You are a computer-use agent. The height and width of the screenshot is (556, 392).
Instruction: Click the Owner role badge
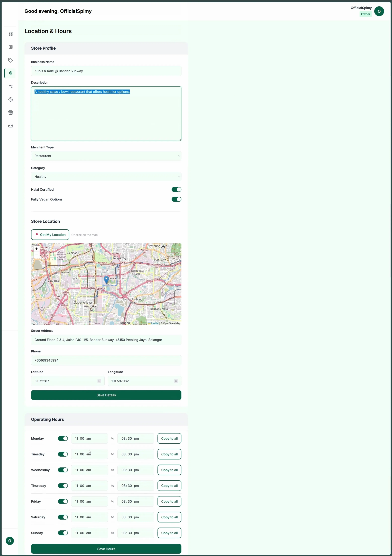click(x=365, y=14)
